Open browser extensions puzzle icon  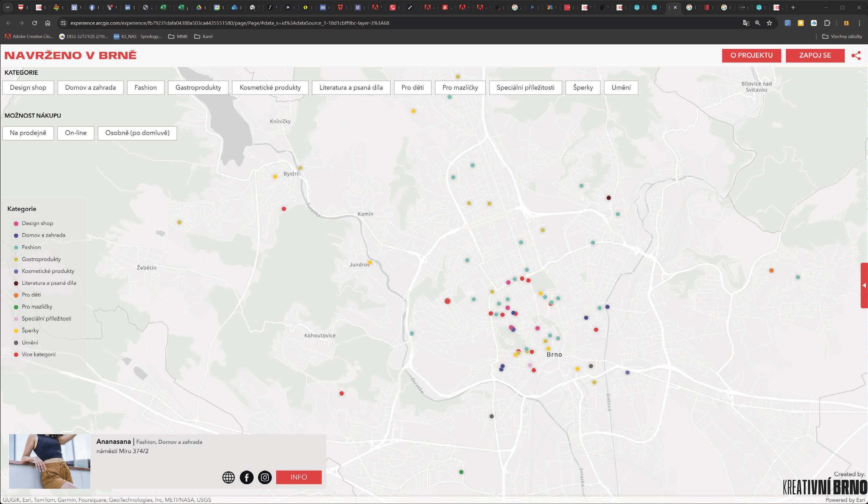coord(827,23)
